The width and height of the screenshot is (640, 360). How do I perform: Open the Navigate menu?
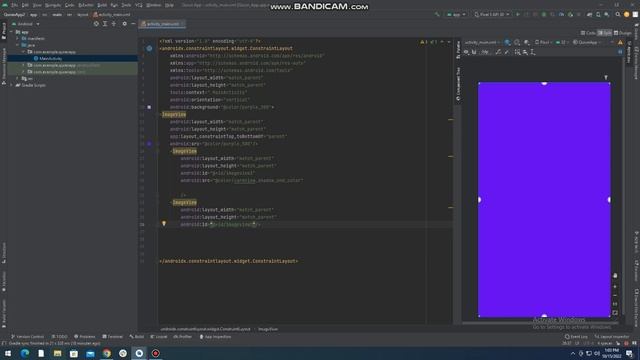(53, 5)
